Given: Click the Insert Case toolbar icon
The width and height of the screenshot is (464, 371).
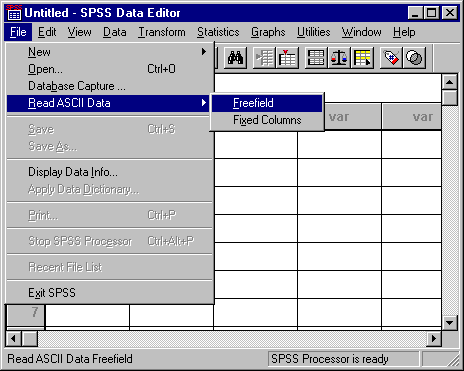Looking at the screenshot, I should click(264, 58).
